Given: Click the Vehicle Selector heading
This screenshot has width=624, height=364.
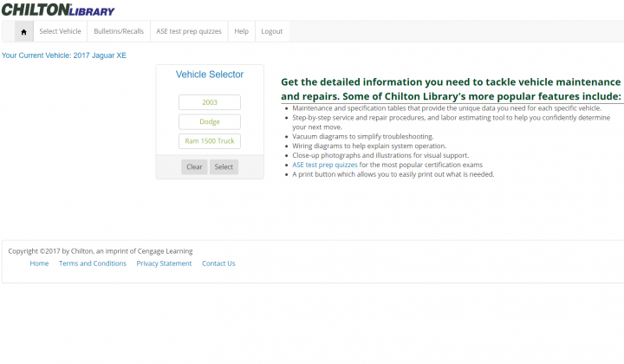Looking at the screenshot, I should pyautogui.click(x=210, y=75).
